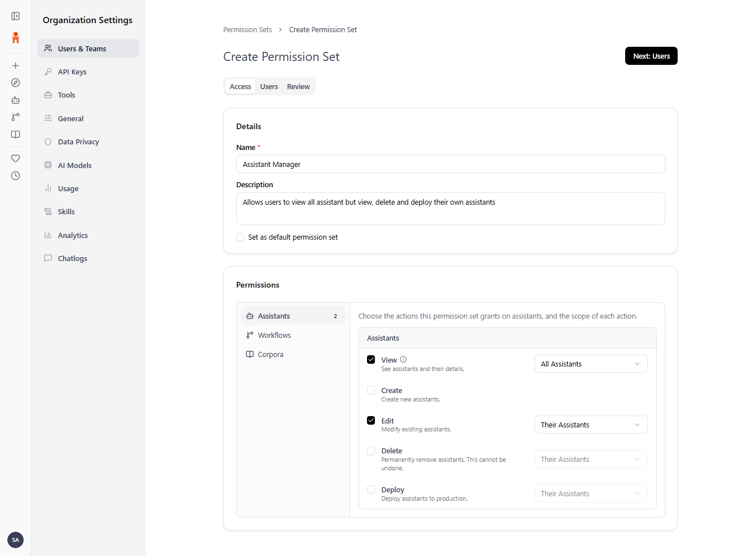756x556 pixels.
Task: Uncheck the View permission checkbox
Action: (x=371, y=360)
